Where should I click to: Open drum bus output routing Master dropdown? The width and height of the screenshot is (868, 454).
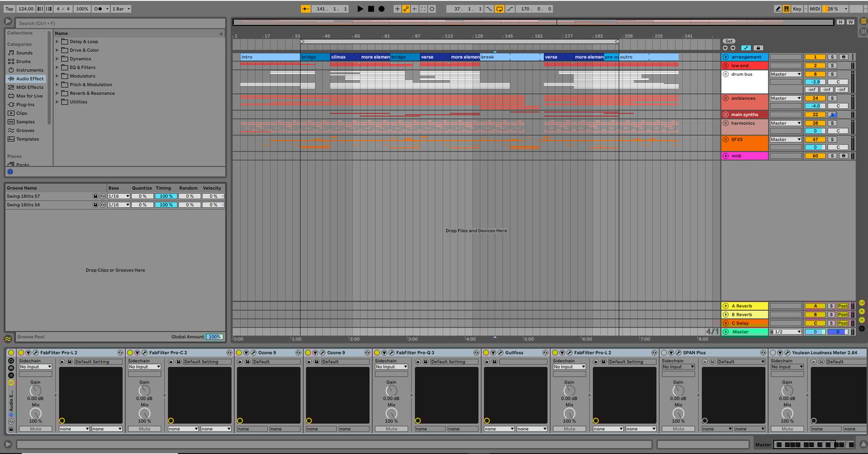click(x=785, y=75)
